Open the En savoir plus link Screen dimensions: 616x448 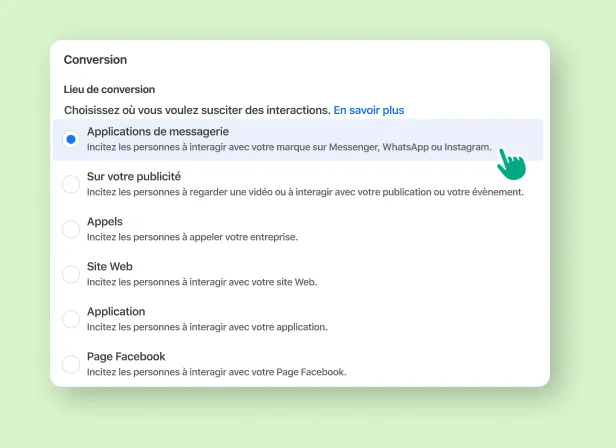click(x=368, y=110)
